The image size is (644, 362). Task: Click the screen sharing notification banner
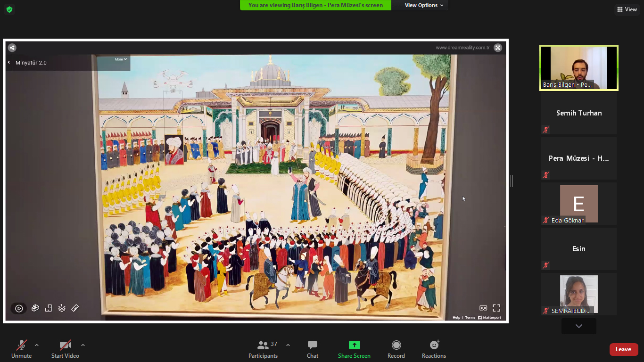click(x=315, y=5)
